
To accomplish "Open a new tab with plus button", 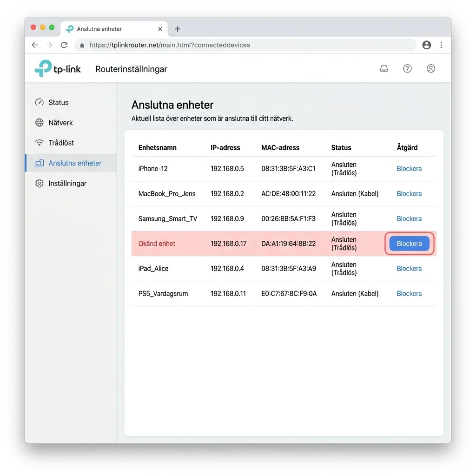I will 178,29.
